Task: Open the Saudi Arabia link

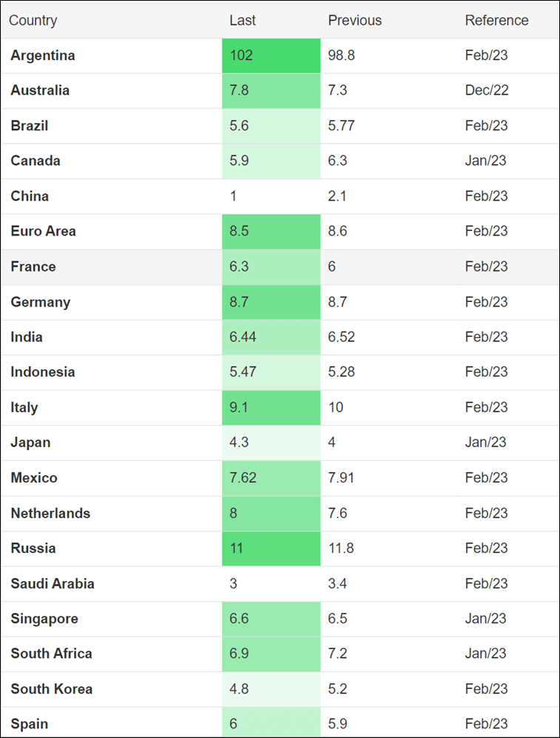Action: click(53, 583)
